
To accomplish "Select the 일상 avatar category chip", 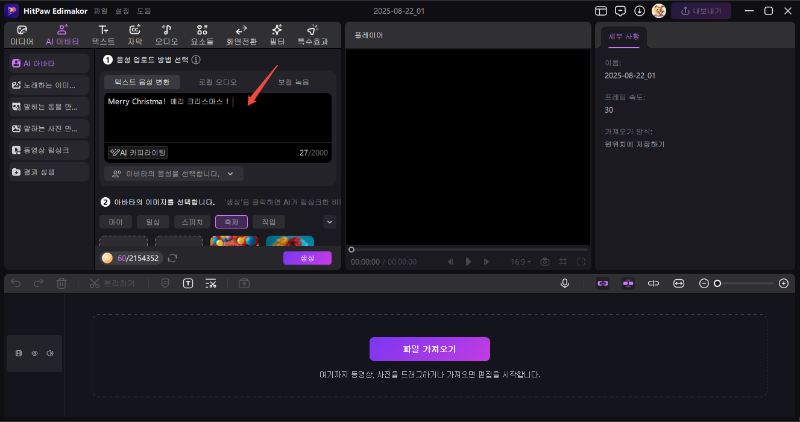I will pyautogui.click(x=153, y=222).
